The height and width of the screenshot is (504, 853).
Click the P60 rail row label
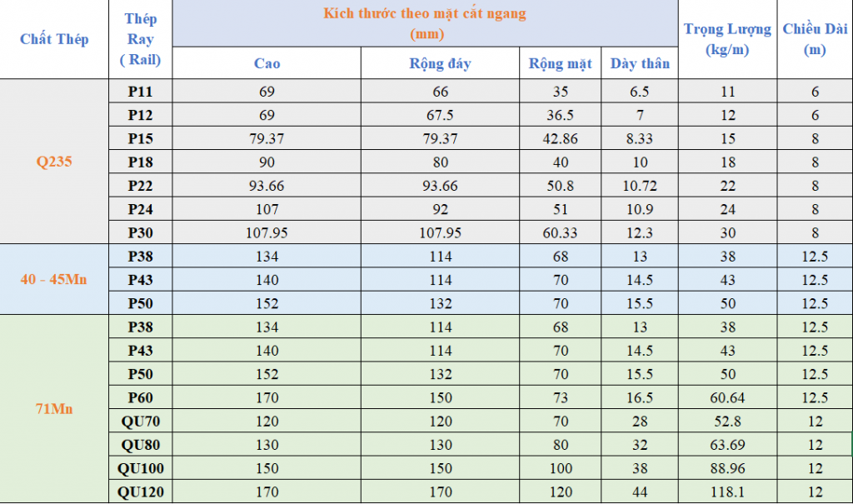[140, 397]
